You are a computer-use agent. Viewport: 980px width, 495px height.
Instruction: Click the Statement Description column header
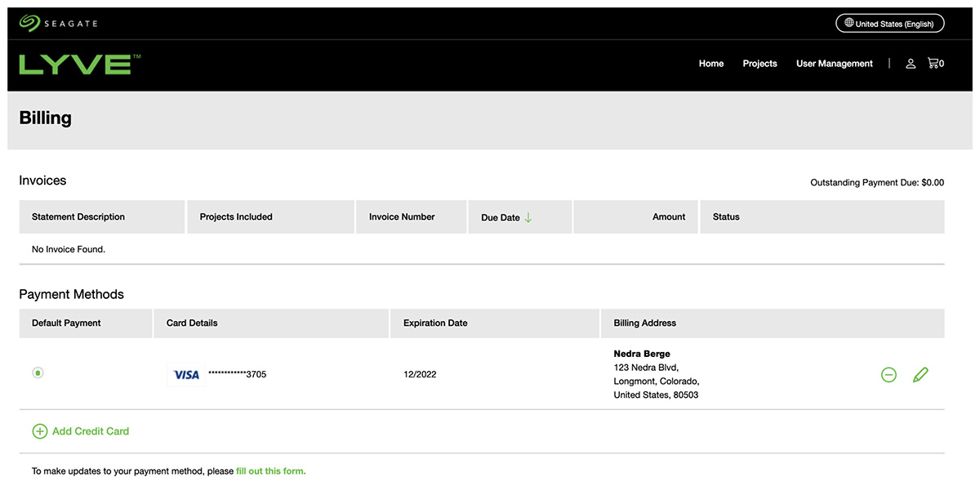click(x=78, y=217)
